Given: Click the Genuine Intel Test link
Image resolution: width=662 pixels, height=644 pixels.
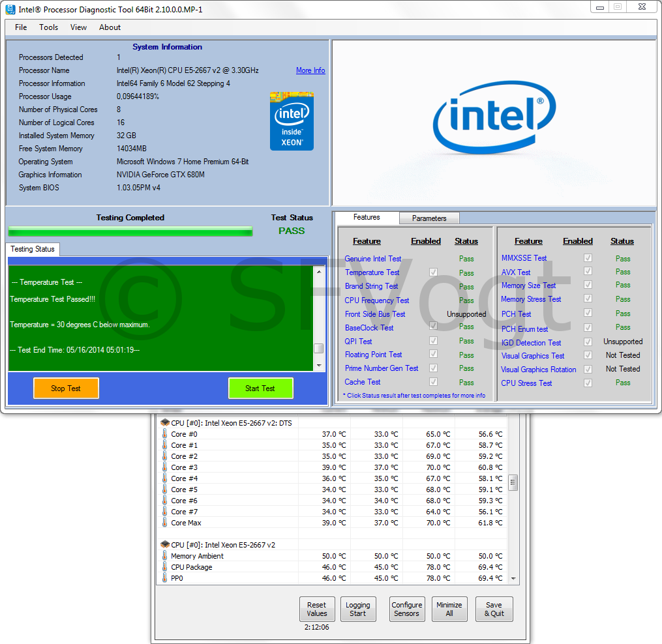Looking at the screenshot, I should pyautogui.click(x=373, y=259).
